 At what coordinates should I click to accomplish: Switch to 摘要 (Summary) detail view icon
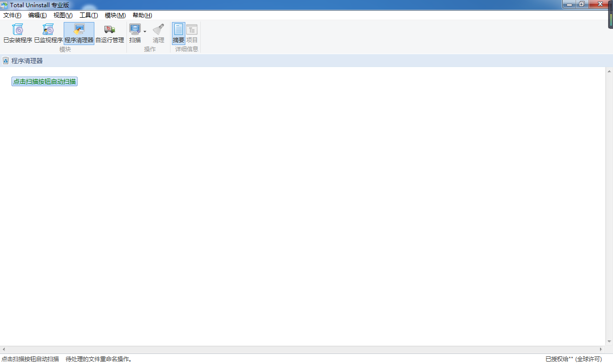pos(178,34)
